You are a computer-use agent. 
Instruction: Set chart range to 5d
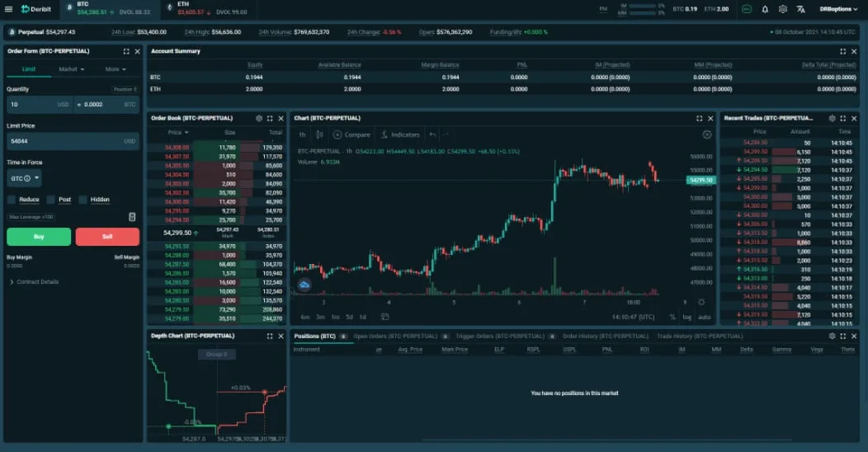349,317
